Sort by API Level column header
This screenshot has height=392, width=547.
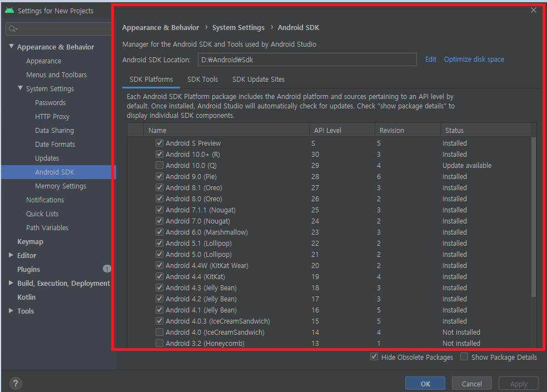coord(342,130)
